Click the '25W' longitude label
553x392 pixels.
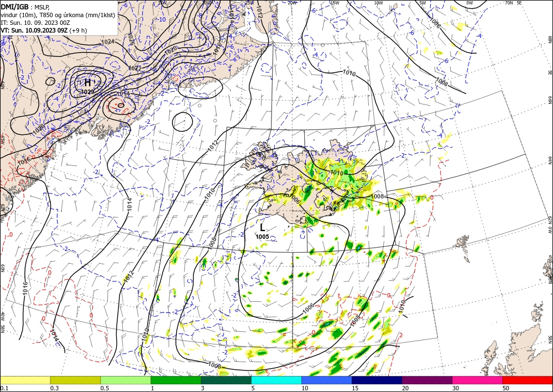click(249, 3)
